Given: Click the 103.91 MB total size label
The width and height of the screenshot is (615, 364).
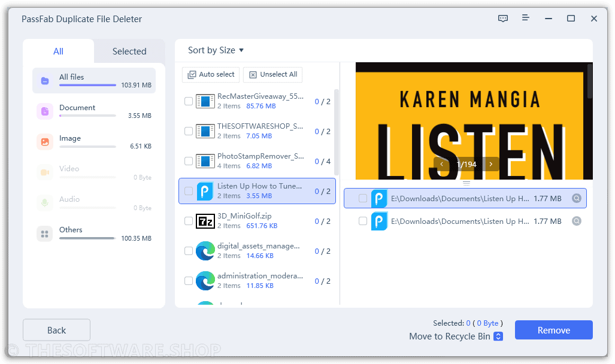Looking at the screenshot, I should 136,85.
